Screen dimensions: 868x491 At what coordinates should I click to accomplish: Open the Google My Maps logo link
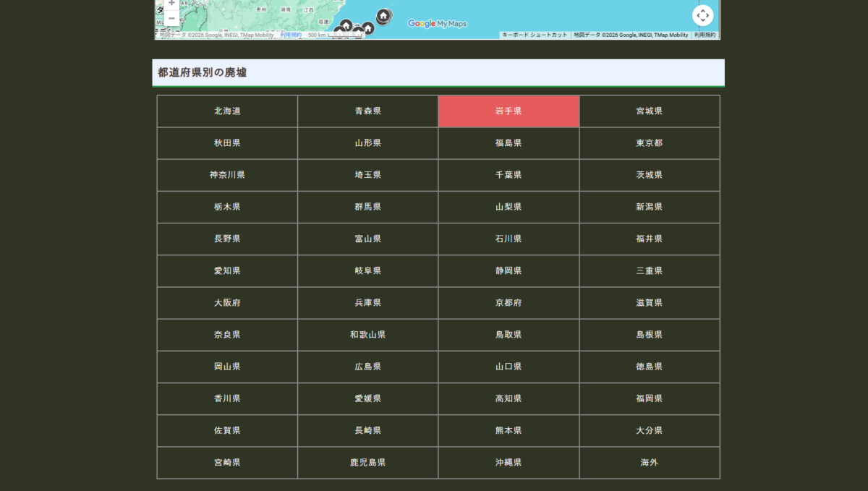438,23
